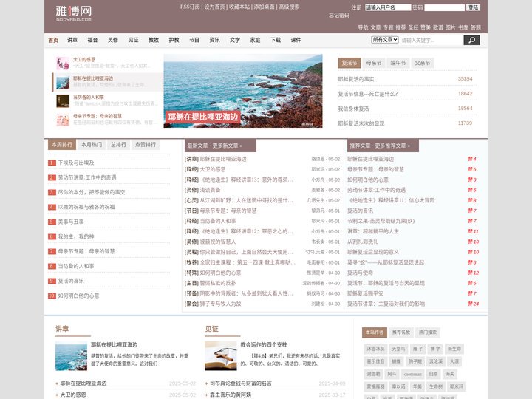
Task: Click the 赞 24 like count
Action: click(x=474, y=304)
